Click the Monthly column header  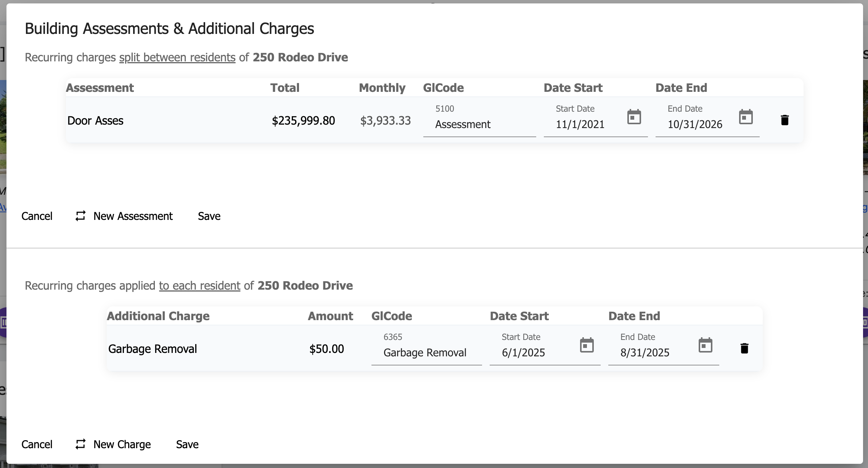(x=382, y=88)
